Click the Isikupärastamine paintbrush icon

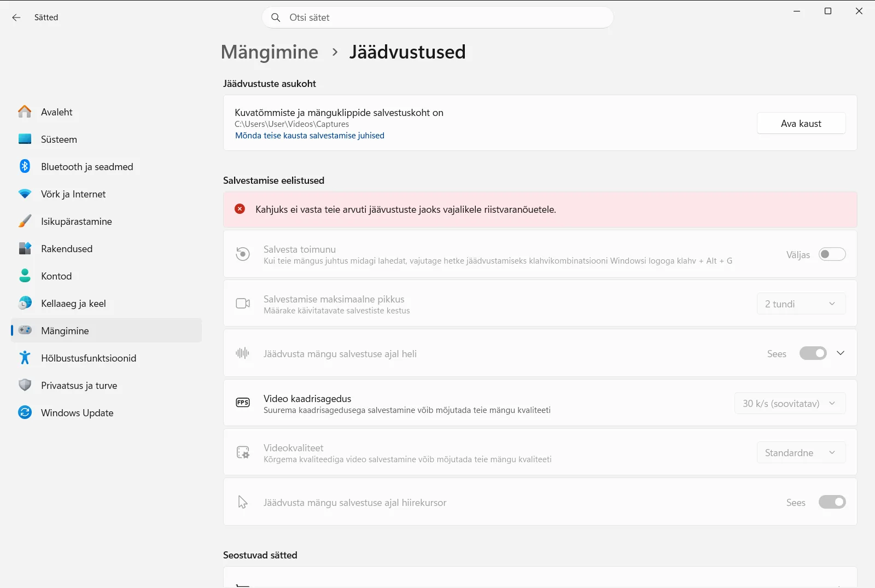pyautogui.click(x=25, y=221)
